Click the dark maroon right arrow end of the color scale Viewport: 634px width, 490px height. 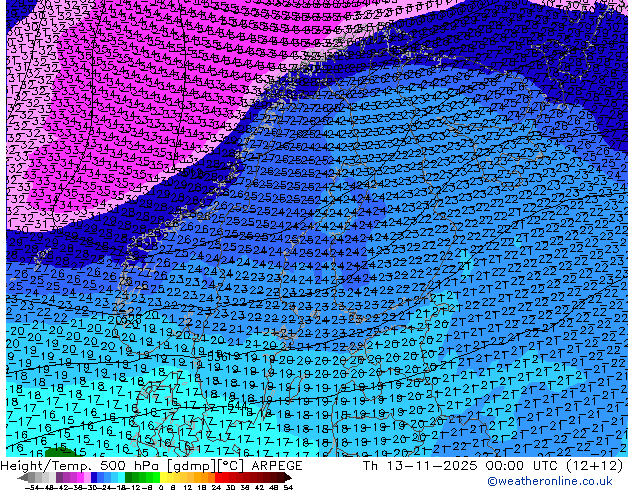coord(287,477)
